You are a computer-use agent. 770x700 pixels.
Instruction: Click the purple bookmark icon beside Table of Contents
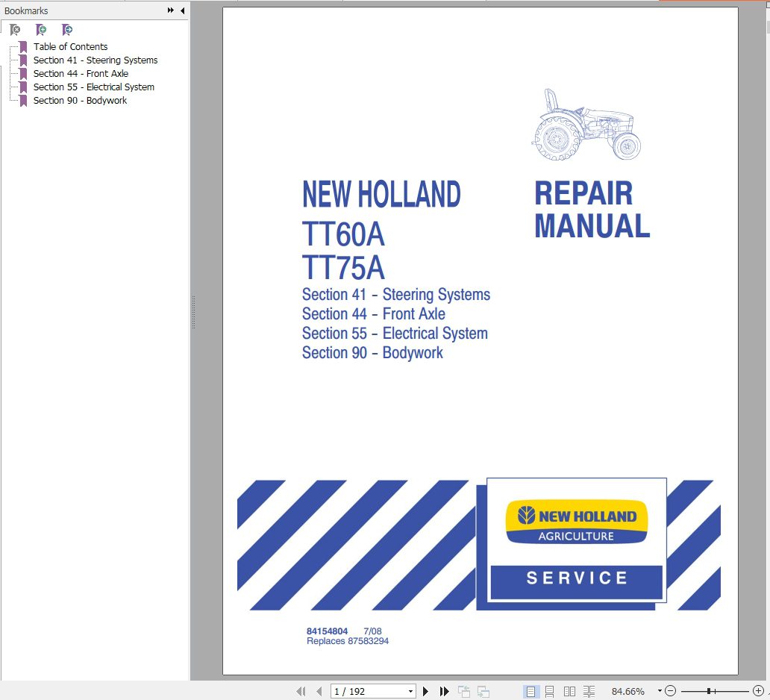tap(23, 47)
